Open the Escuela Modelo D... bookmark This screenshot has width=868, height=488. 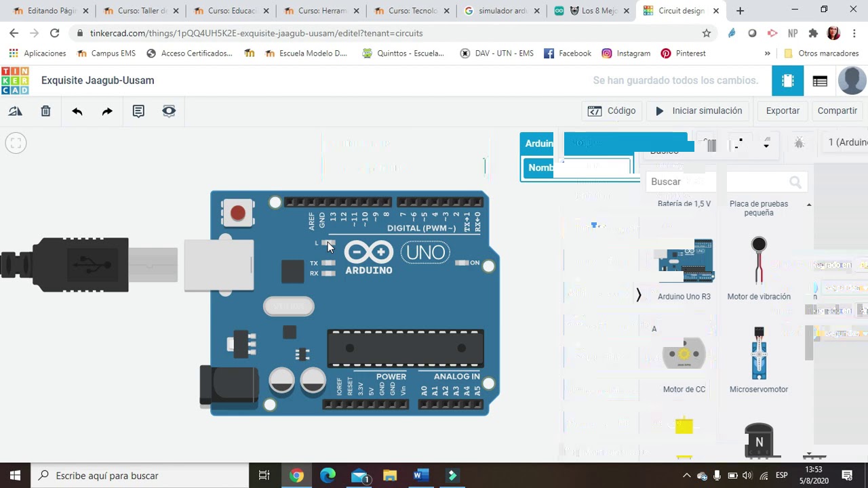pos(306,54)
